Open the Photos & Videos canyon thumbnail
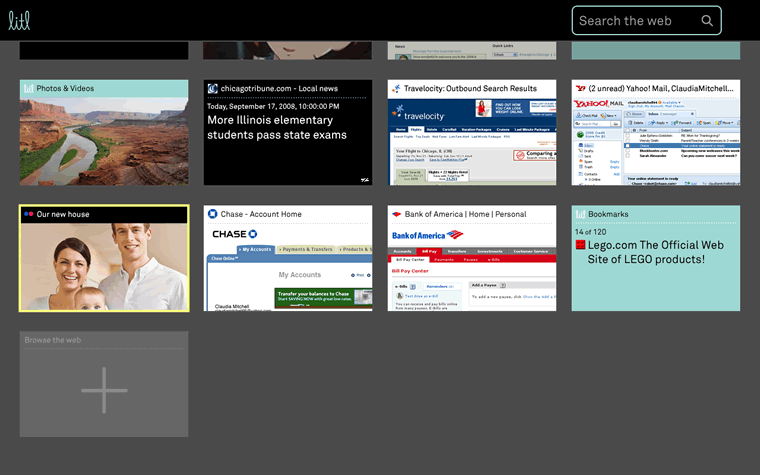This screenshot has height=475, width=760. (104, 141)
